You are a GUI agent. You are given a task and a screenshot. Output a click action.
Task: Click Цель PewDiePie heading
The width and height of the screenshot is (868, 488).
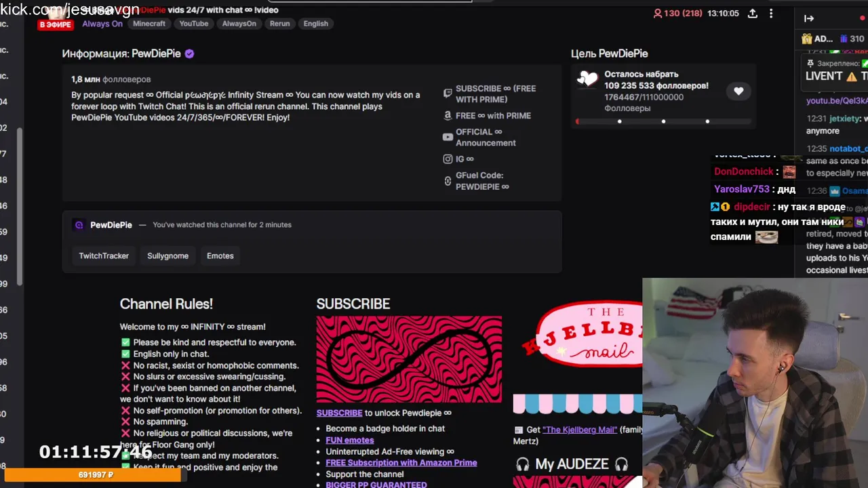pos(609,54)
